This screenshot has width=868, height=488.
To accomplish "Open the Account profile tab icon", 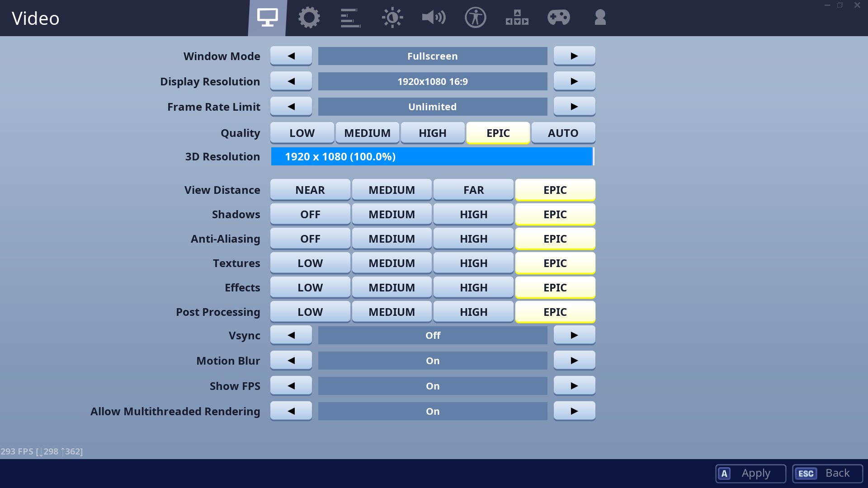I will click(600, 18).
